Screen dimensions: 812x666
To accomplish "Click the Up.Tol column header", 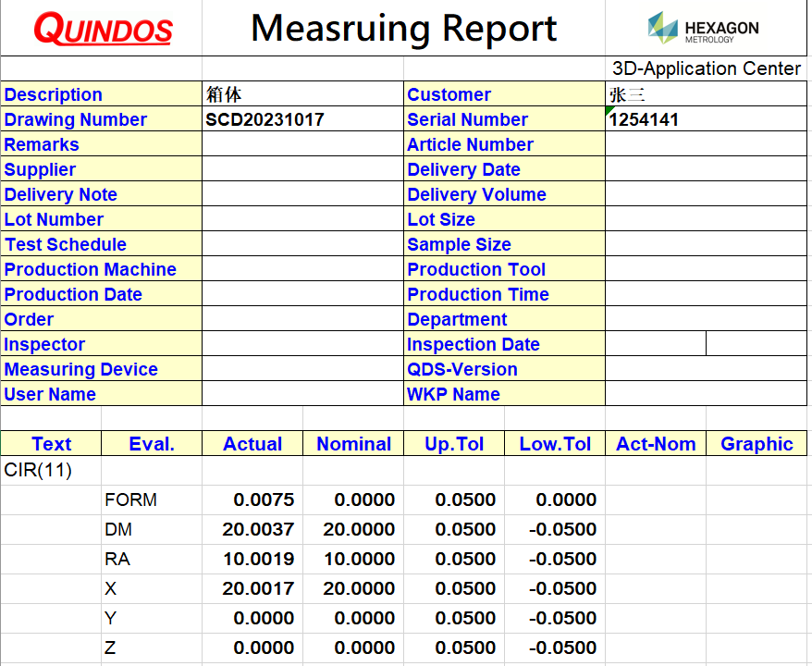I will 453,444.
